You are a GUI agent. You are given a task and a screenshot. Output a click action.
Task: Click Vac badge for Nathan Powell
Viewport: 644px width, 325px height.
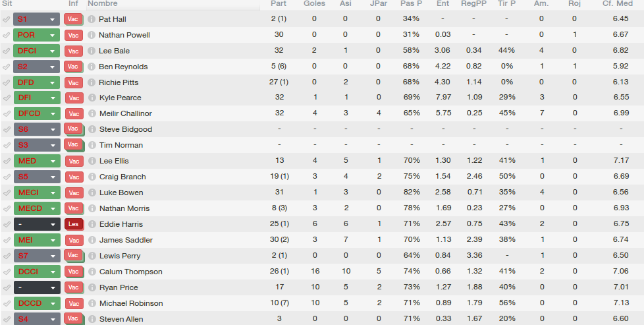pyautogui.click(x=74, y=36)
